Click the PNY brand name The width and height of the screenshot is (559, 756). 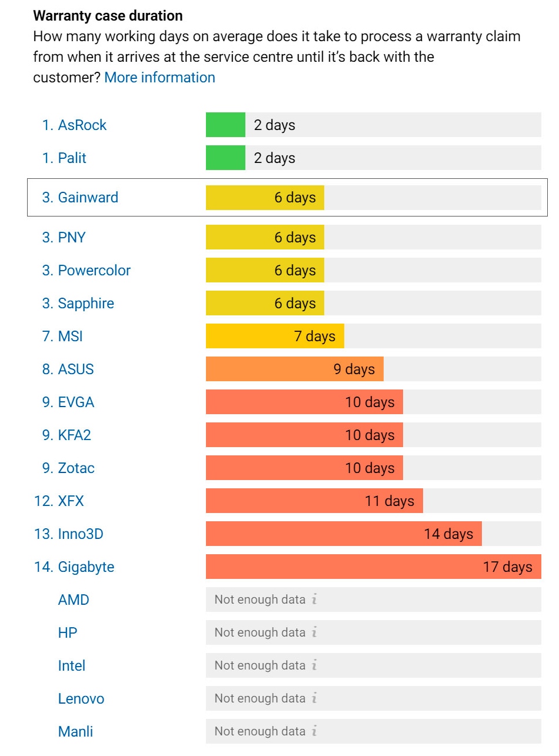pos(71,238)
